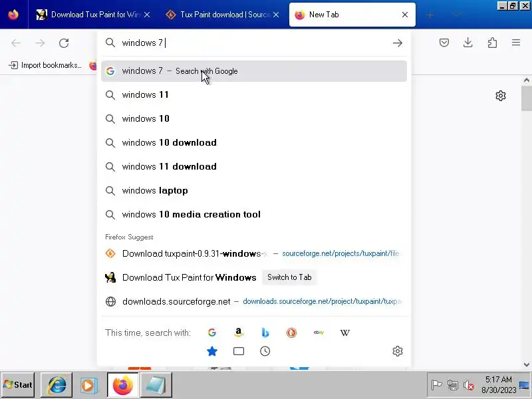Click the page scrollbar up arrow
Image resolution: width=532 pixels, height=399 pixels.
coord(527,80)
